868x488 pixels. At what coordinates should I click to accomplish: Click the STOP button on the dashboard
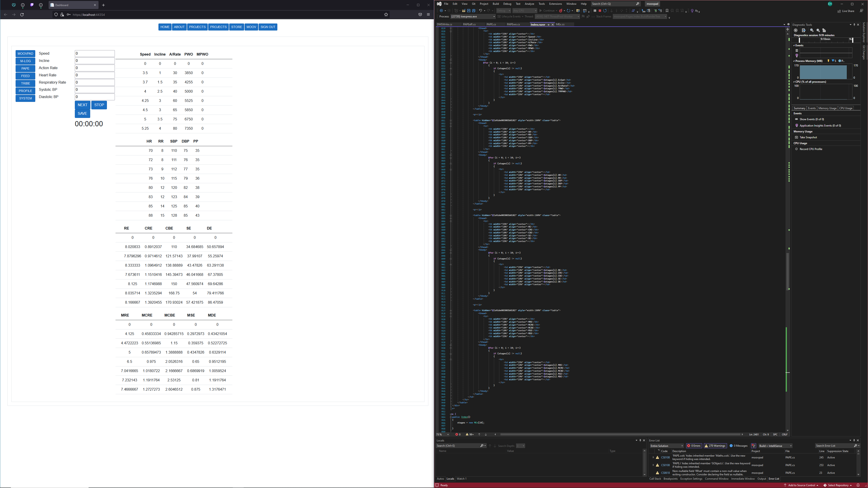click(99, 105)
